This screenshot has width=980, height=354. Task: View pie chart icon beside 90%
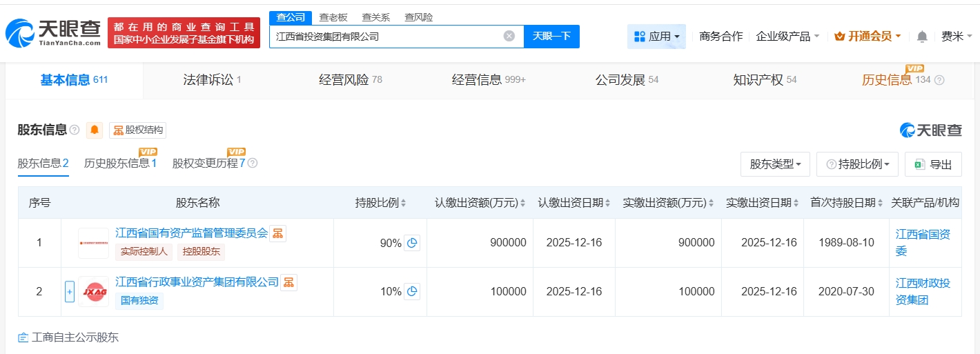coord(412,243)
